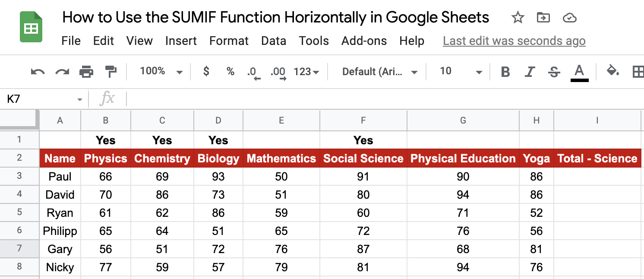The width and height of the screenshot is (644, 279).
Task: Toggle bold formatting
Action: (x=505, y=71)
